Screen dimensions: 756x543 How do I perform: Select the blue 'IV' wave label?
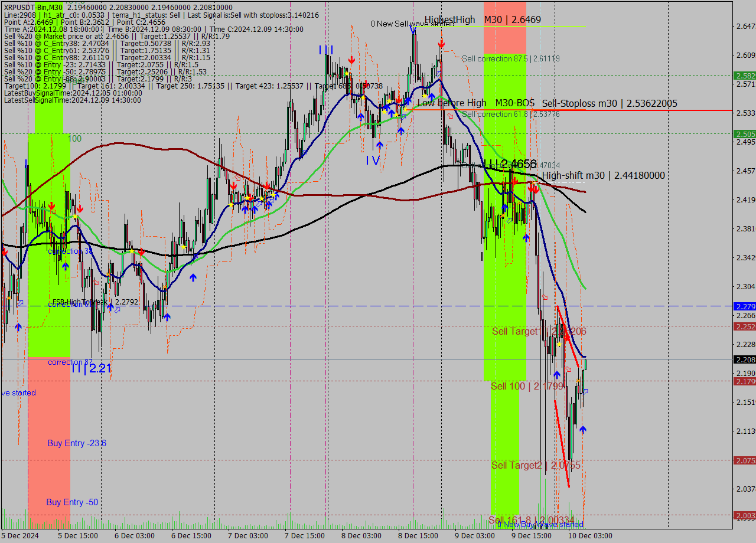(373, 160)
